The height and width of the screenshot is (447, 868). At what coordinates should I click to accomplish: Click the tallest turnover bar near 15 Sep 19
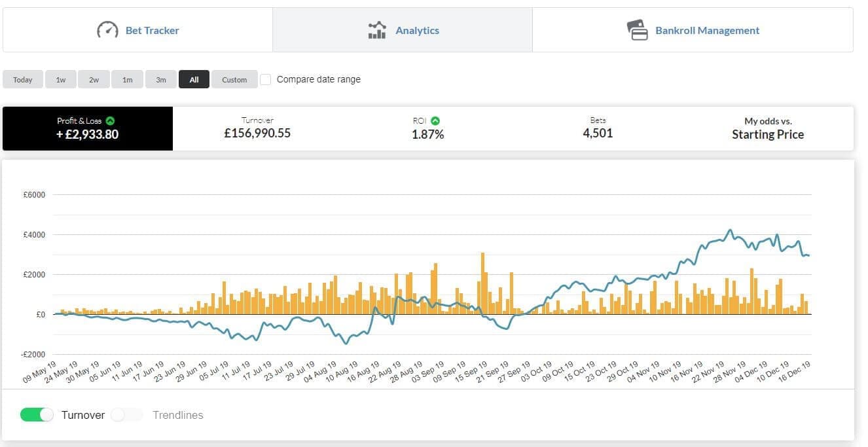pos(482,283)
